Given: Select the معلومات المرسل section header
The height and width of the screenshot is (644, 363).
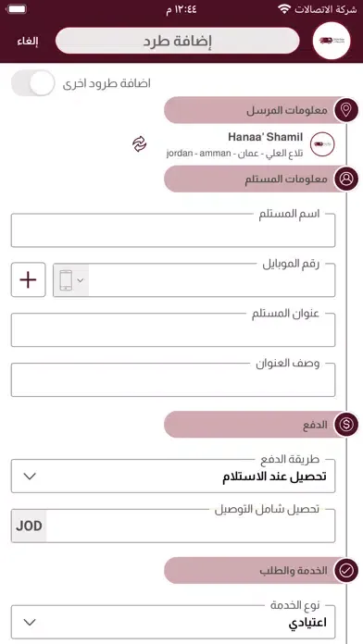Looking at the screenshot, I should coord(255,110).
